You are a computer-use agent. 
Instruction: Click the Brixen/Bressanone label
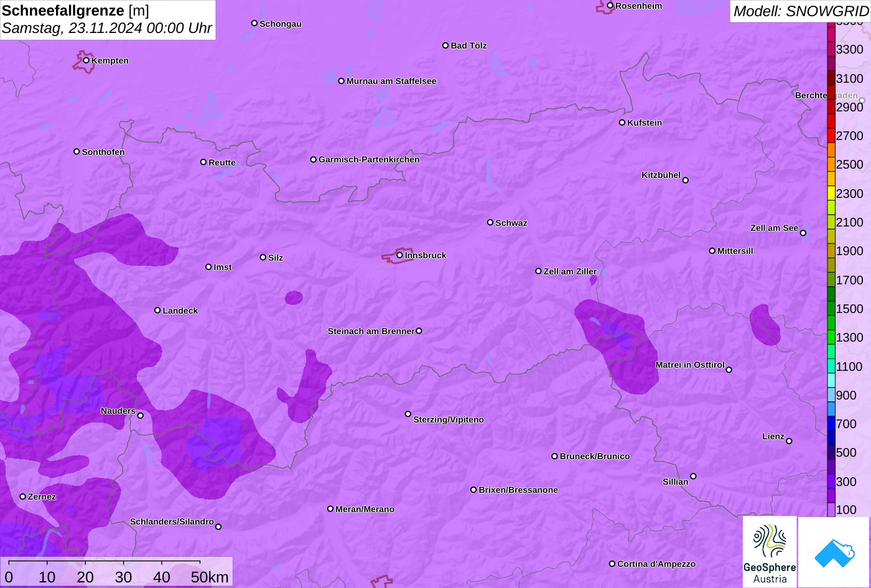click(518, 490)
